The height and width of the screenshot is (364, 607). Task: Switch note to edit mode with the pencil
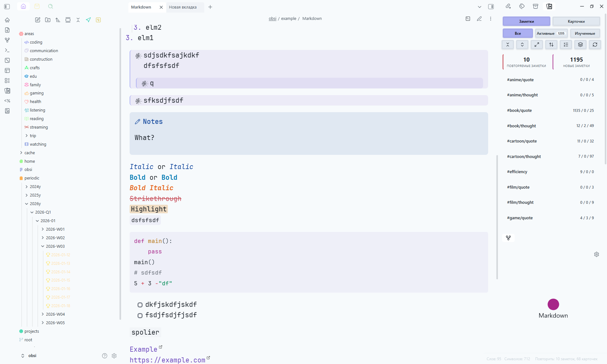[479, 19]
